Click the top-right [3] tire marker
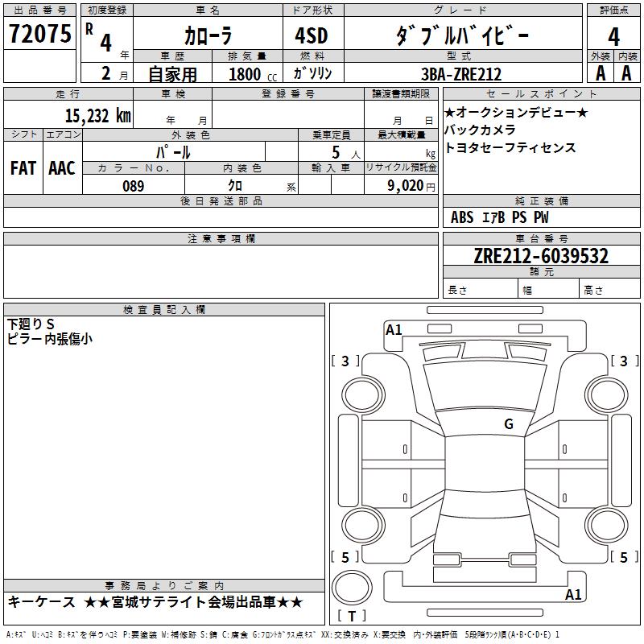 [x=624, y=361]
